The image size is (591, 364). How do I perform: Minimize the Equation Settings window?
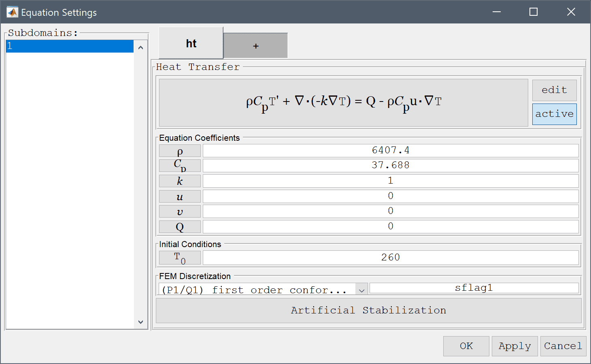click(x=497, y=12)
